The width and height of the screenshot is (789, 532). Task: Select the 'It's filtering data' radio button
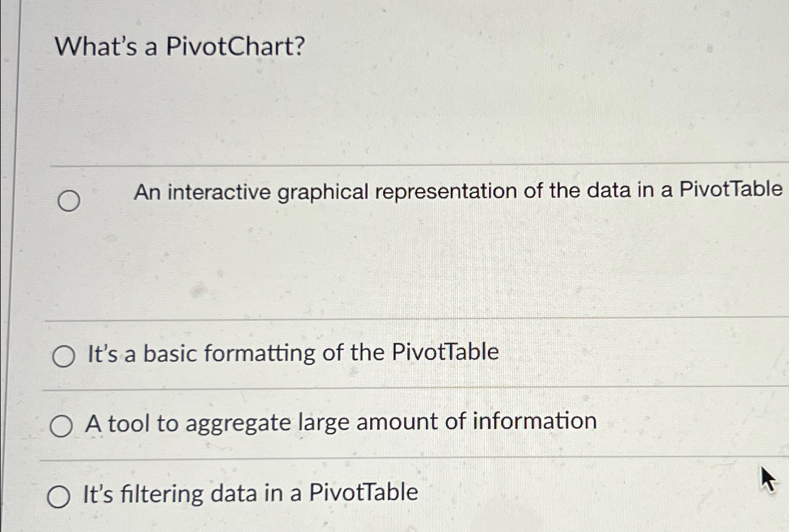[61, 496]
